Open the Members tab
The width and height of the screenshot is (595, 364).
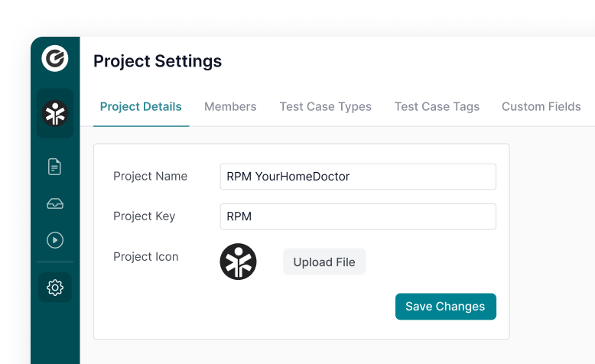coord(230,106)
